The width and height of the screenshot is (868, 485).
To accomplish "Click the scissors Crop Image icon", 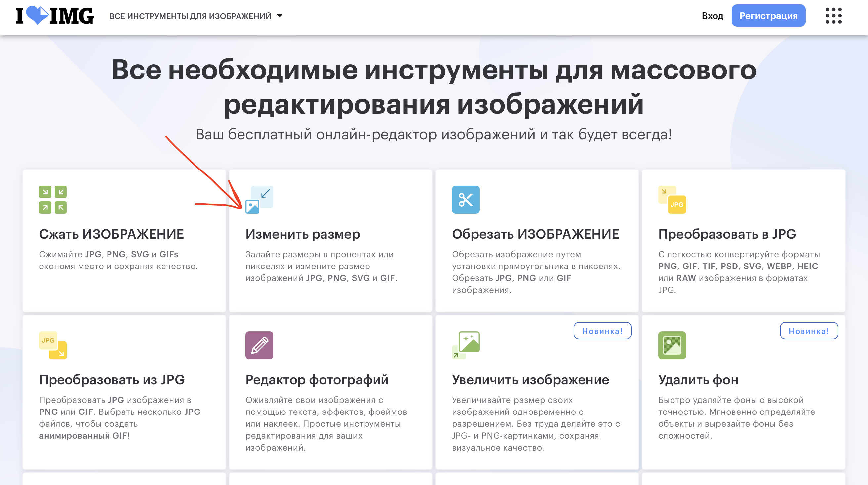I will [466, 200].
